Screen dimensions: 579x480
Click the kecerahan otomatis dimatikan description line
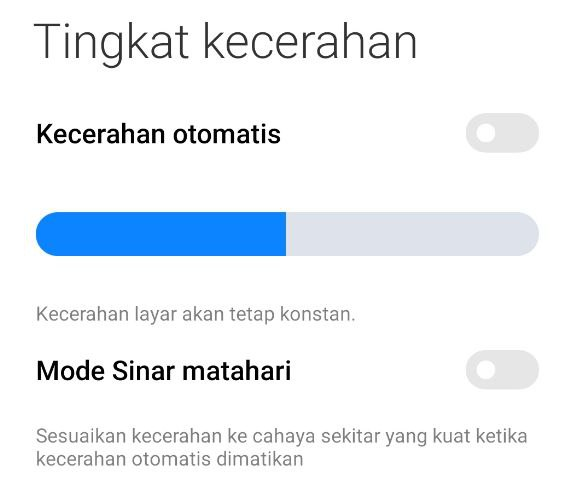tap(169, 460)
